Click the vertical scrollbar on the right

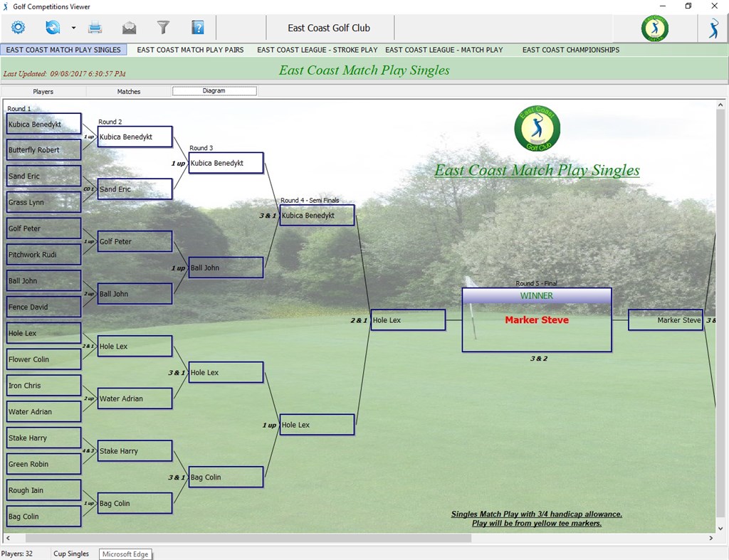pos(720,285)
